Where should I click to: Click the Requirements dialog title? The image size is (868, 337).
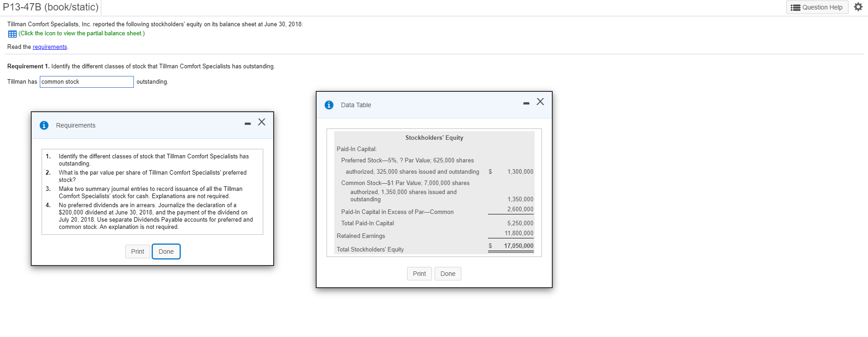tap(76, 125)
